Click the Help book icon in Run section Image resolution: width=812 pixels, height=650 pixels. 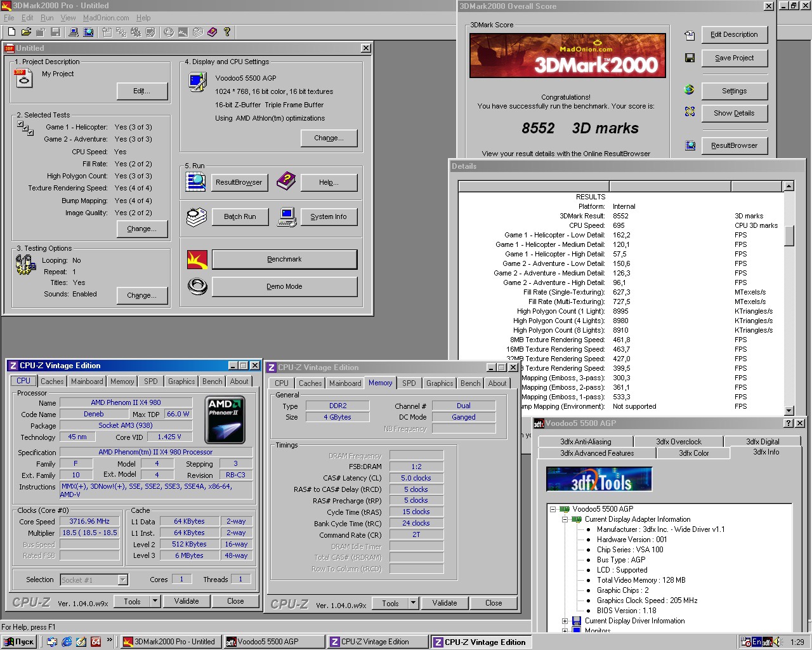(286, 181)
